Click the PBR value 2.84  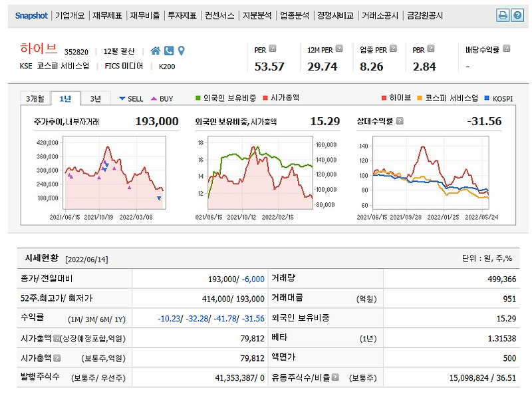coord(424,67)
